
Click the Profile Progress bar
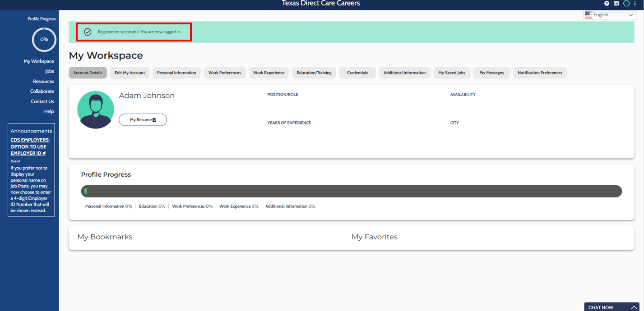pyautogui.click(x=351, y=192)
